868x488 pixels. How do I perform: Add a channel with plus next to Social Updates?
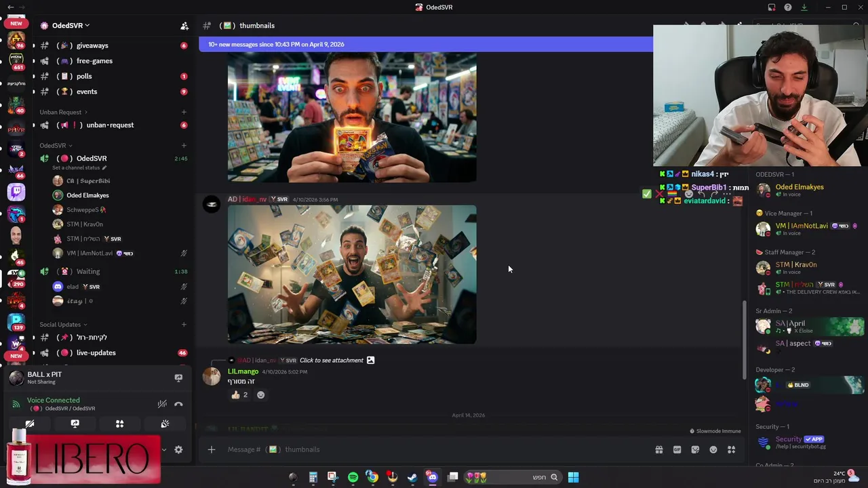(184, 324)
